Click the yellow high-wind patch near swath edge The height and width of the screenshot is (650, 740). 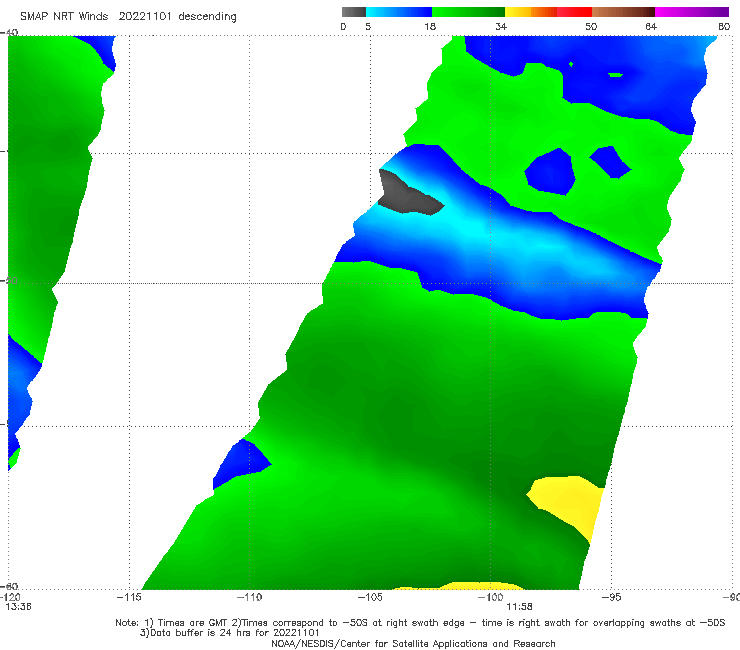tap(569, 503)
